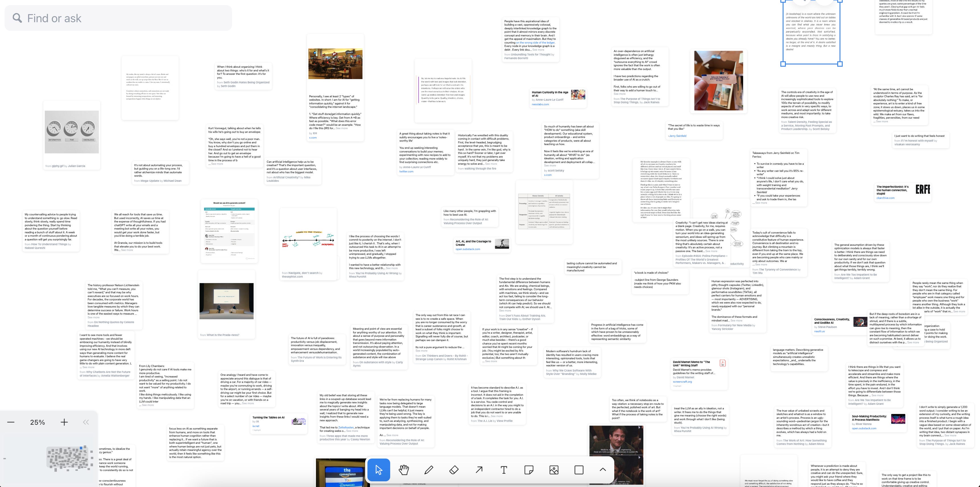Select 'lasting culture cannot be automated' card
Viewport: 980px width, 487px height.
pos(593,267)
